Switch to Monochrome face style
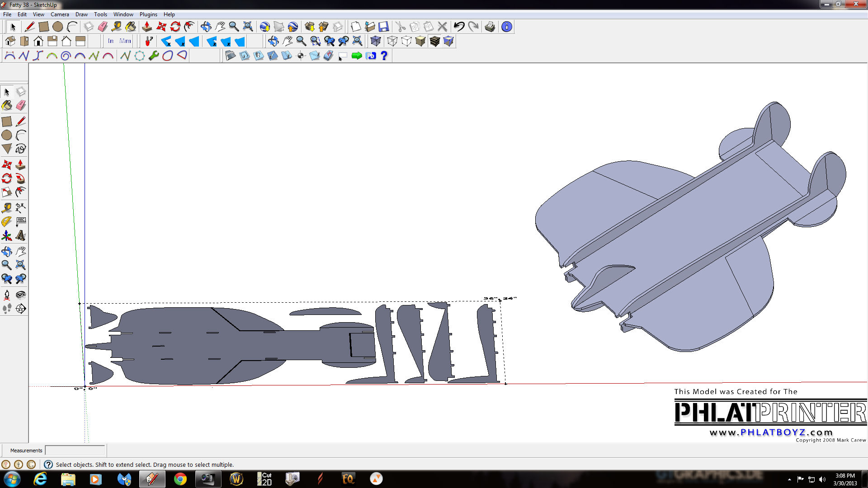 tap(448, 41)
